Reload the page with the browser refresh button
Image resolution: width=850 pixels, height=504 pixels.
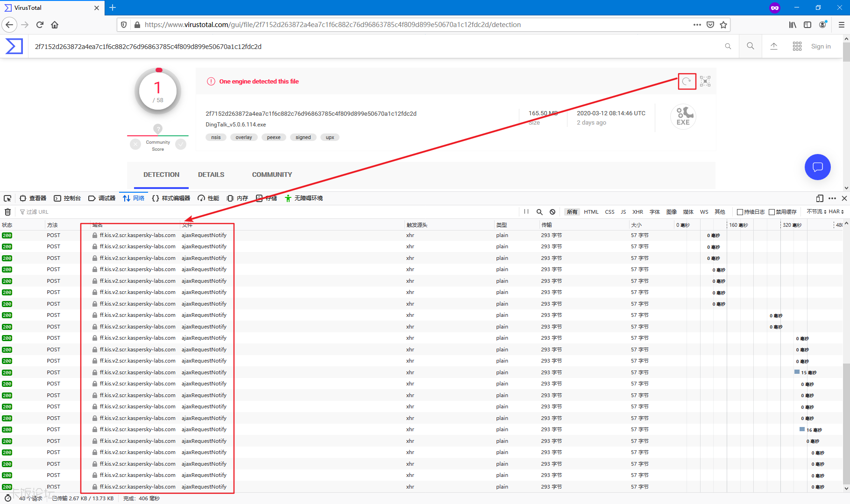(x=40, y=25)
